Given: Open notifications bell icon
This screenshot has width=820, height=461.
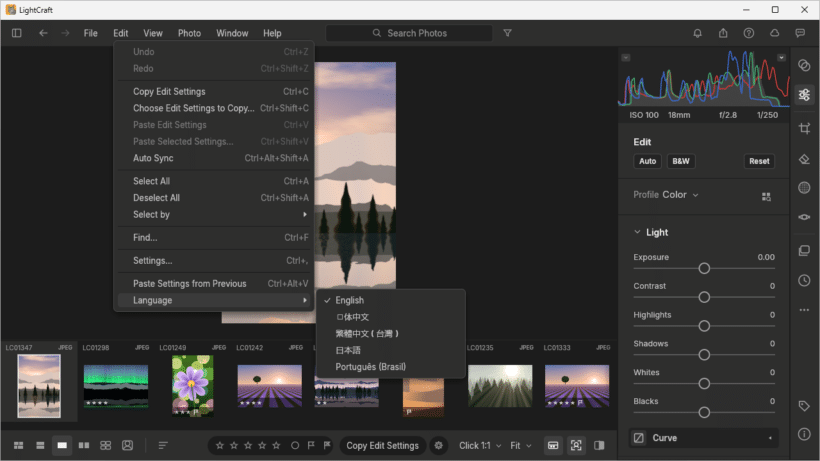Looking at the screenshot, I should [x=698, y=33].
